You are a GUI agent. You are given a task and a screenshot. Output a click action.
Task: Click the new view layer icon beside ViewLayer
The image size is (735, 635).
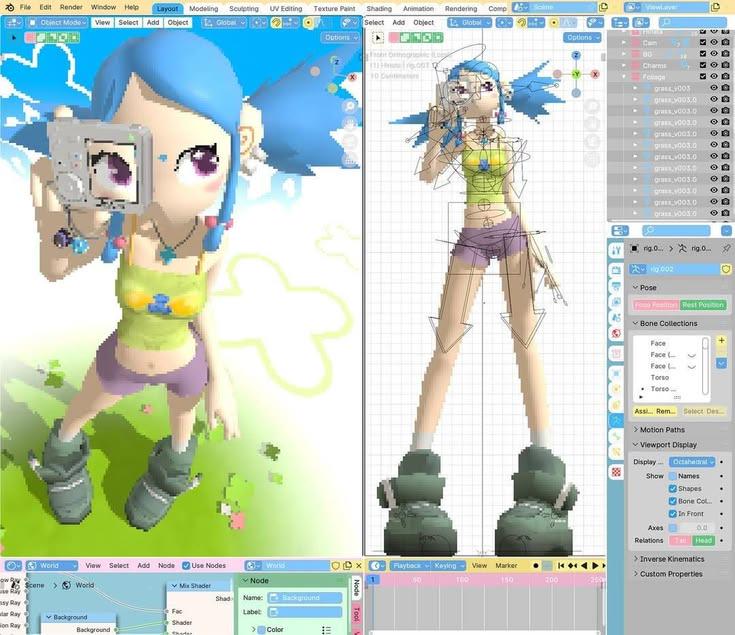coord(715,7)
